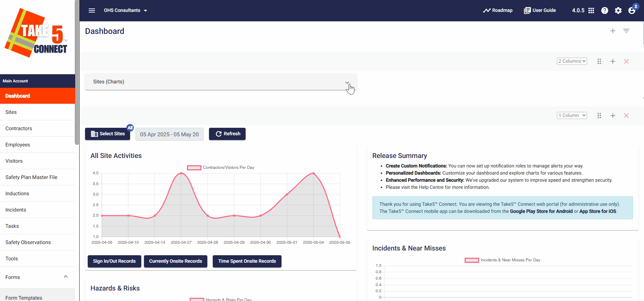This screenshot has height=301, width=644.
Task: Open Tasks in the sidebar
Action: 38,226
